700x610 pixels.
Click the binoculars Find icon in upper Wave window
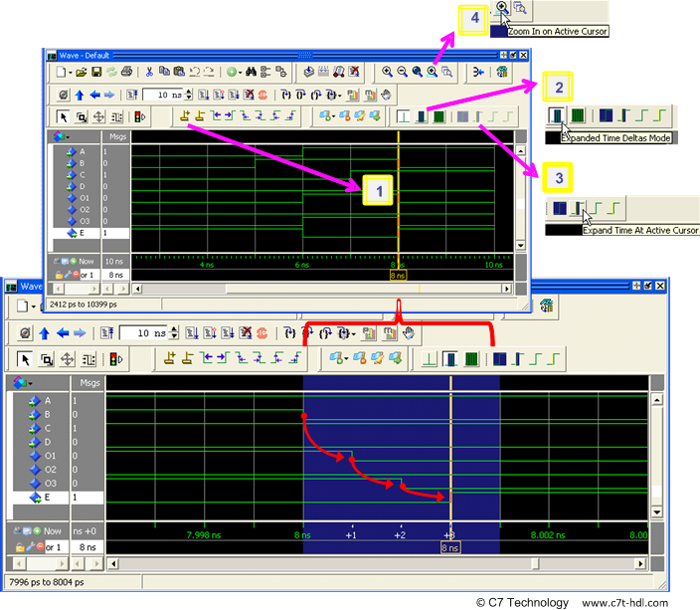[251, 72]
